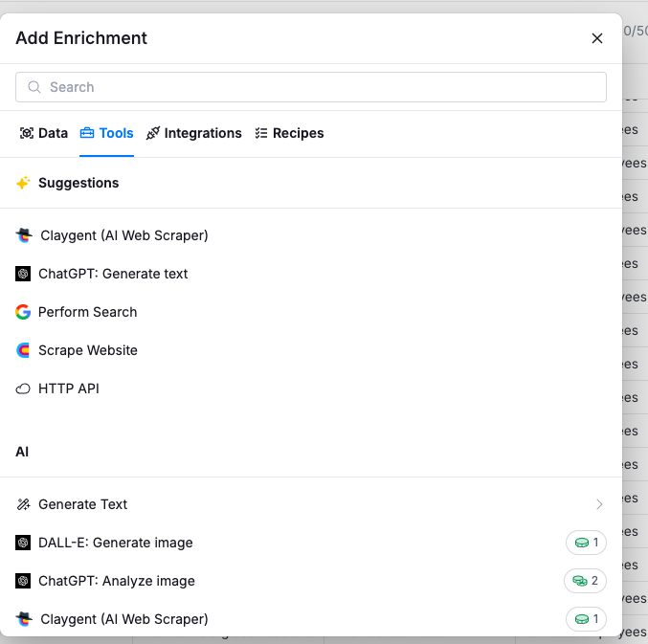Click the ChatGPT: Generate text icon
This screenshot has height=644, width=648.
point(23,274)
